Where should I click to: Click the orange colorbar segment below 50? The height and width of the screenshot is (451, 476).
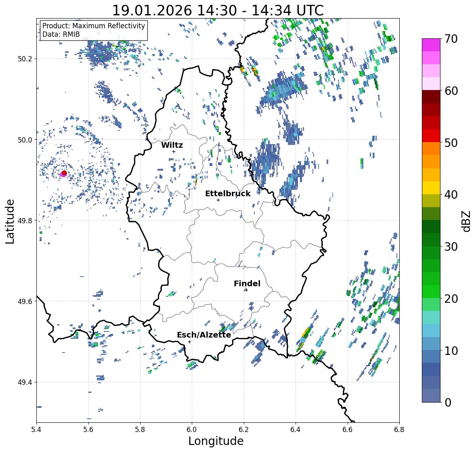click(431, 149)
